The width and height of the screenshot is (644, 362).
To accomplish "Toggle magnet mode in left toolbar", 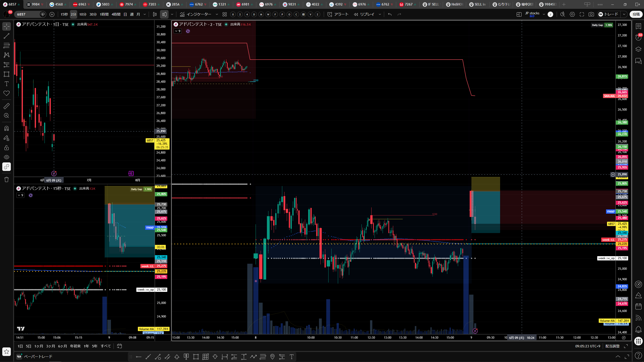I will (x=7, y=128).
